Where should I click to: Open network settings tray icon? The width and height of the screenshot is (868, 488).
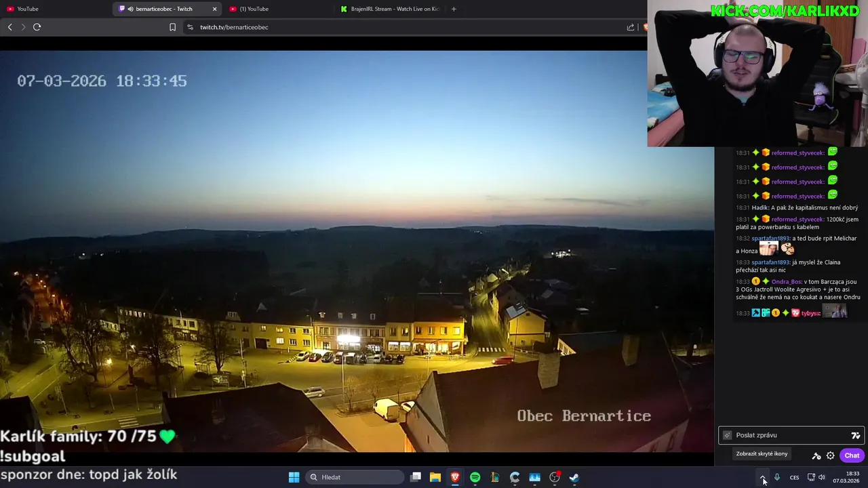tap(811, 477)
